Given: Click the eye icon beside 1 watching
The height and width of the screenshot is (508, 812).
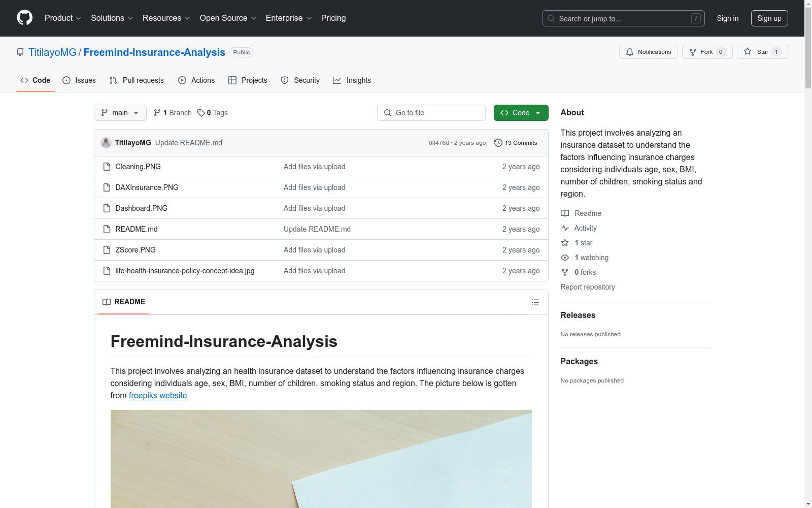Looking at the screenshot, I should click(x=565, y=258).
